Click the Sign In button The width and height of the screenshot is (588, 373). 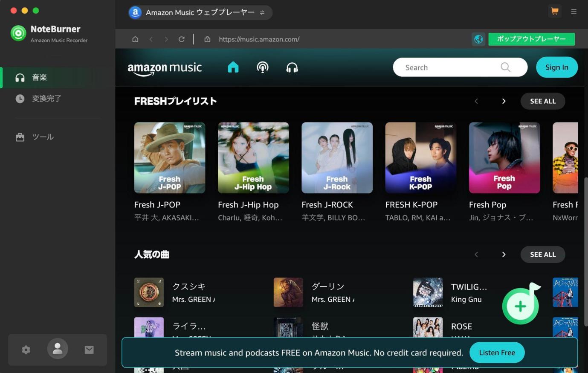click(x=556, y=67)
